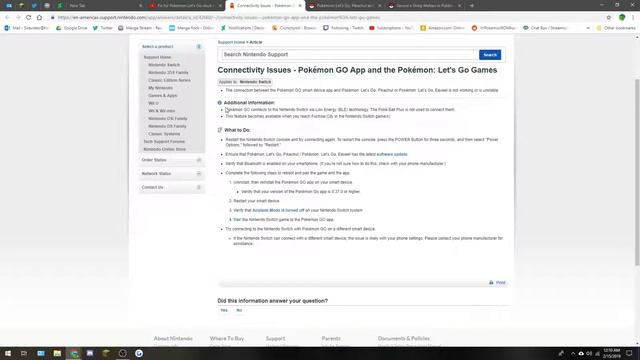
Task: Click the browser forward arrow
Action: pos(18,18)
